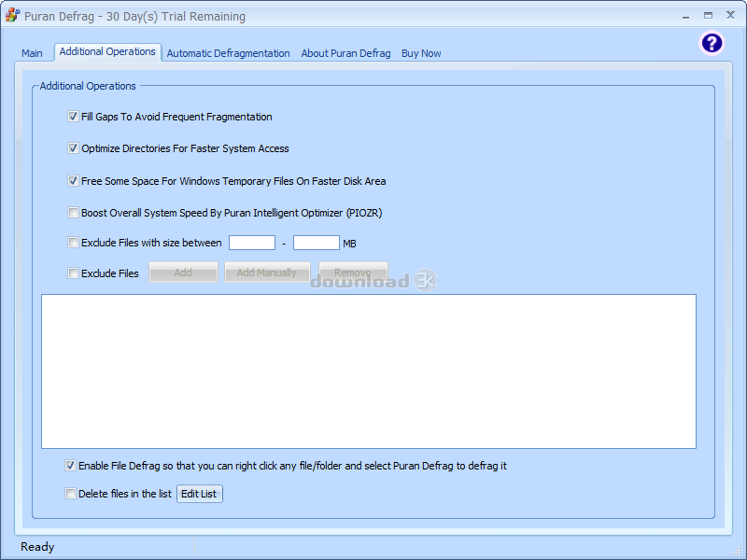Image resolution: width=747 pixels, height=560 pixels.
Task: Open the About Puran Defrag tab
Action: pyautogui.click(x=345, y=53)
